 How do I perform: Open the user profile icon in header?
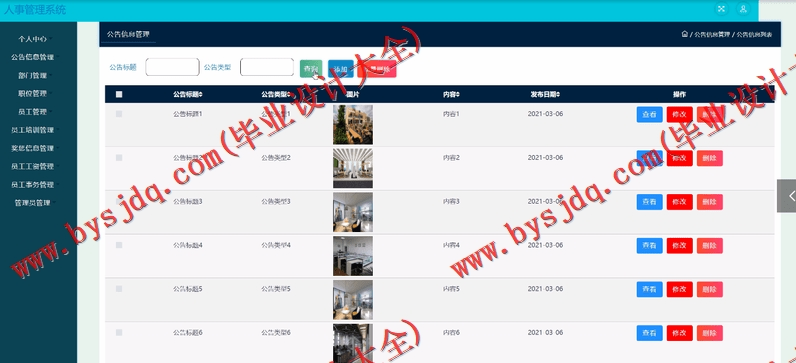[x=743, y=9]
